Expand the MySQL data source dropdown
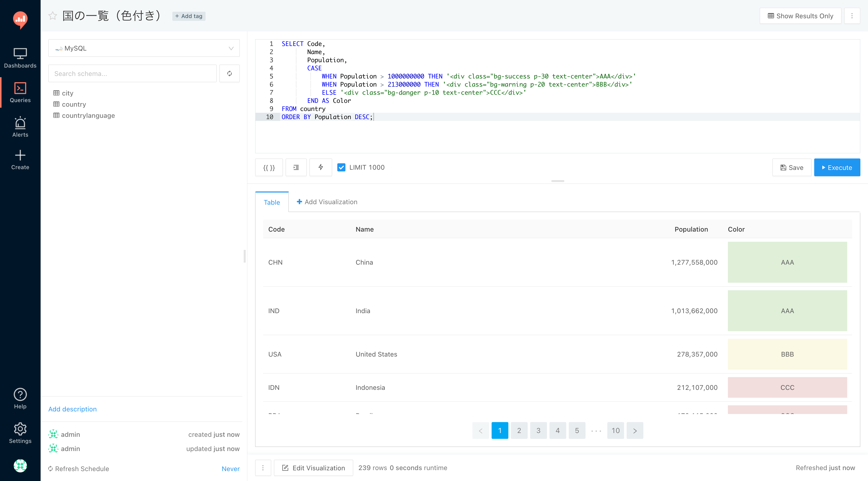Screen dimensions: 868x481 (144, 48)
